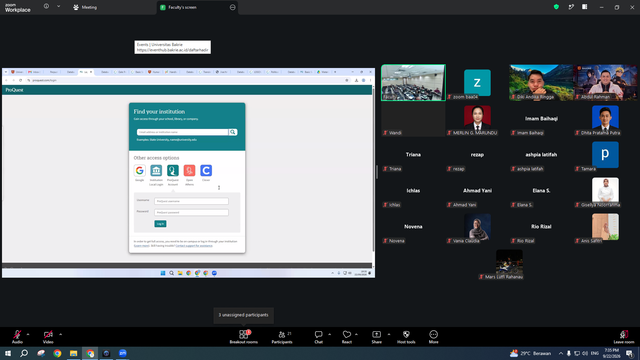Expand the dropdown next to meeting info
Image resolution: width=640 pixels, height=360 pixels.
coord(58,7)
